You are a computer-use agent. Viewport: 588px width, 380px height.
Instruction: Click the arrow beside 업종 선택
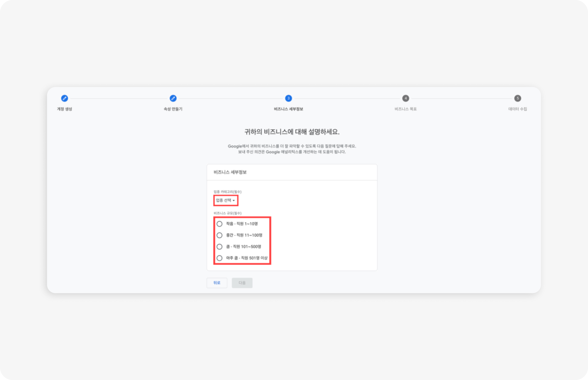click(234, 201)
